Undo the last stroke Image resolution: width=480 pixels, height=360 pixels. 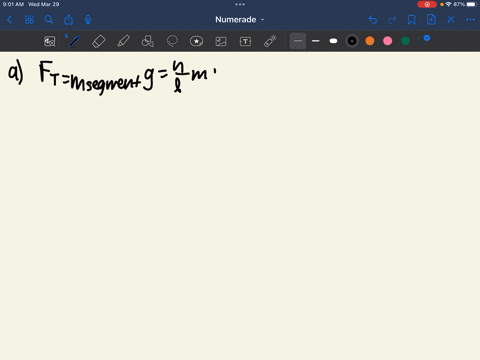[x=373, y=20]
